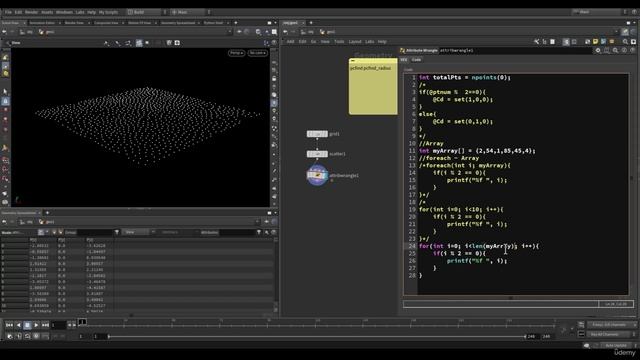
Task: Toggle the Auto Update mode button
Action: pos(616,345)
